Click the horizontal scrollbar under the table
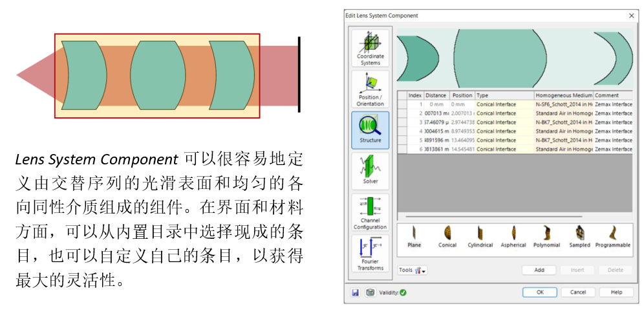 tap(494, 216)
